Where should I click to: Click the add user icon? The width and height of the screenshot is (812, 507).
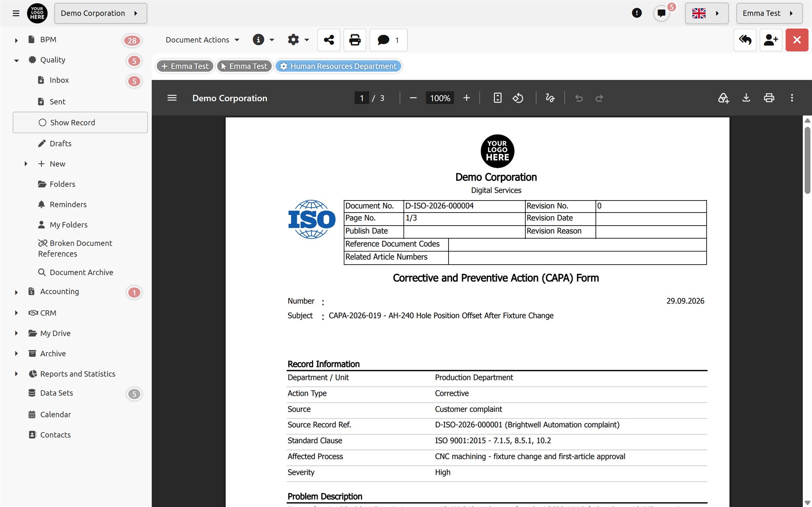(771, 40)
